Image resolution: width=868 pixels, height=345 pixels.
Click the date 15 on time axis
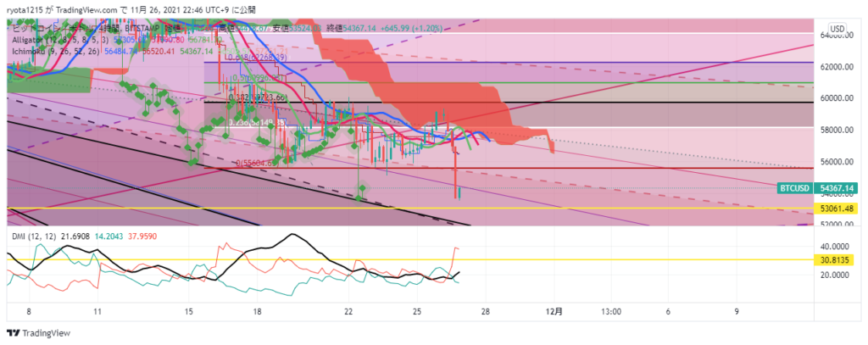192,311
